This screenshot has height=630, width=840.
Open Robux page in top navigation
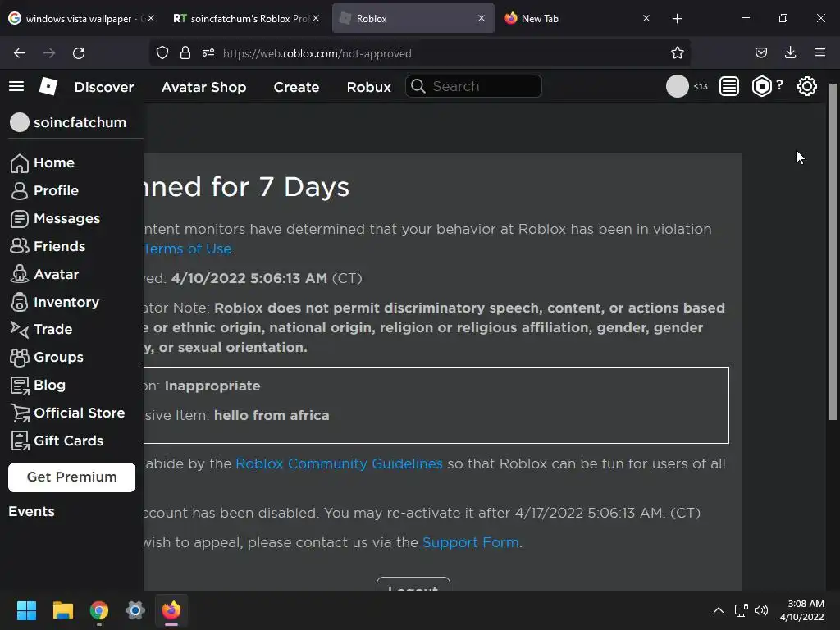point(368,87)
